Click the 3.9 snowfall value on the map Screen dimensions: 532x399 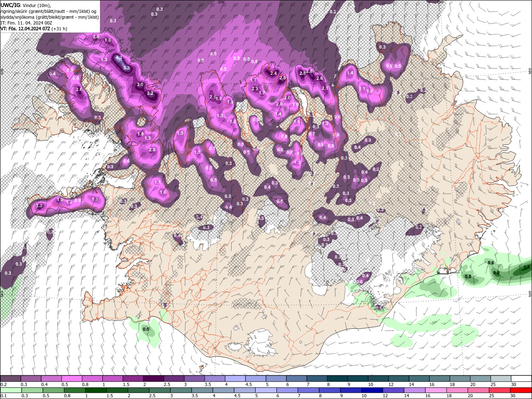click(x=126, y=68)
